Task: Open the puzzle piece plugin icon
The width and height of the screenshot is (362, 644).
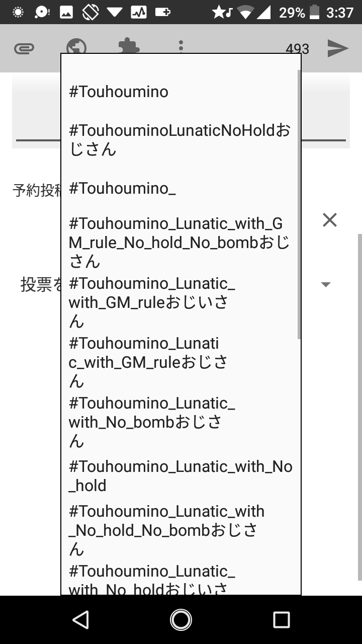Action: [x=129, y=47]
